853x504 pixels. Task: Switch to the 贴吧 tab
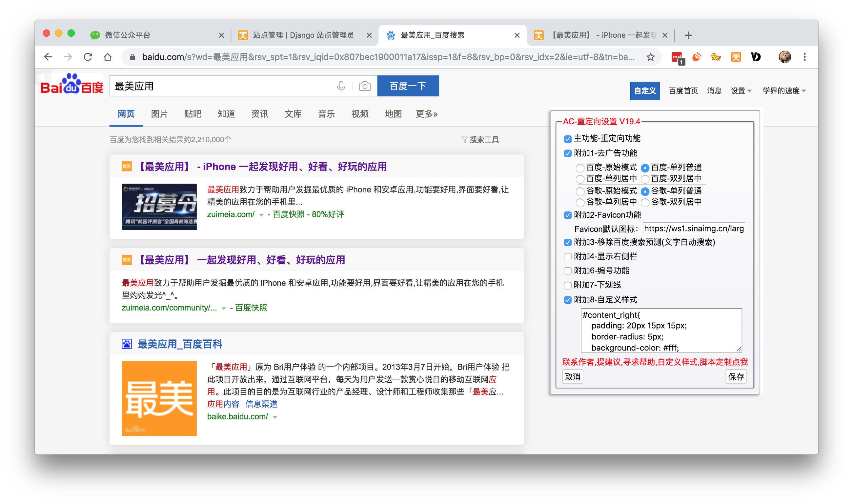193,114
